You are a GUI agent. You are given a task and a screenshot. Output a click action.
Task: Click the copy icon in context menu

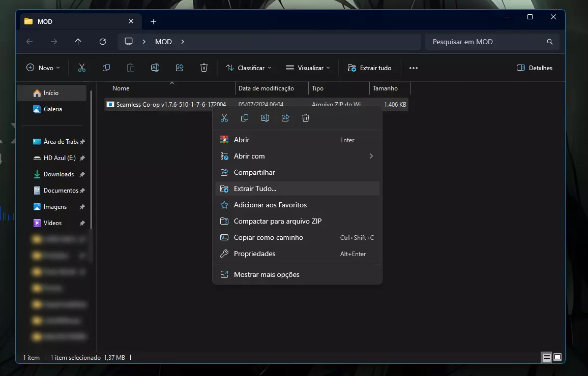pyautogui.click(x=245, y=118)
